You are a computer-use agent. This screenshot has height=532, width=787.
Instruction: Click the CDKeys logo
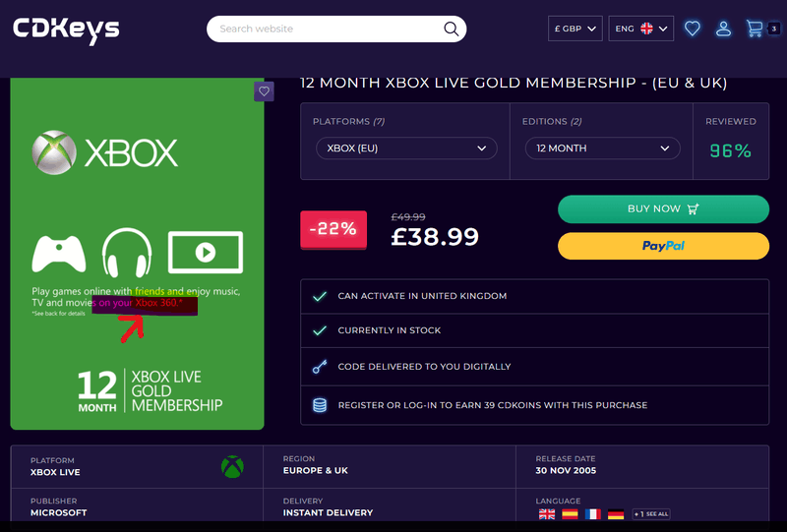pos(66,30)
